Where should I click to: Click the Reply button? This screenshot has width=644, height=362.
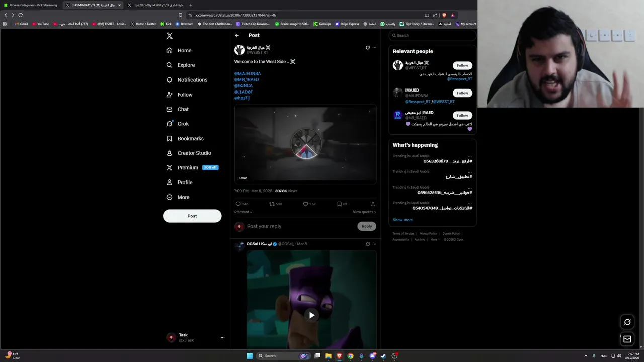click(367, 226)
